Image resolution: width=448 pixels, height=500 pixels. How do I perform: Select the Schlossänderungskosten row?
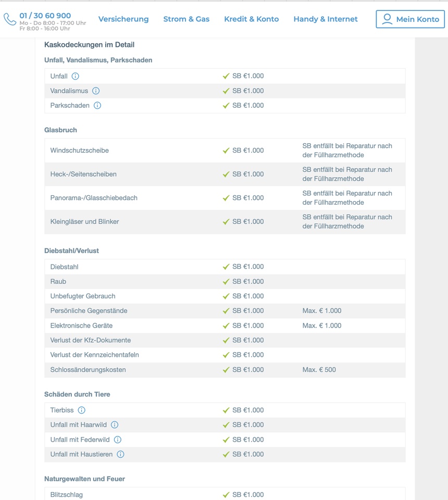click(88, 370)
